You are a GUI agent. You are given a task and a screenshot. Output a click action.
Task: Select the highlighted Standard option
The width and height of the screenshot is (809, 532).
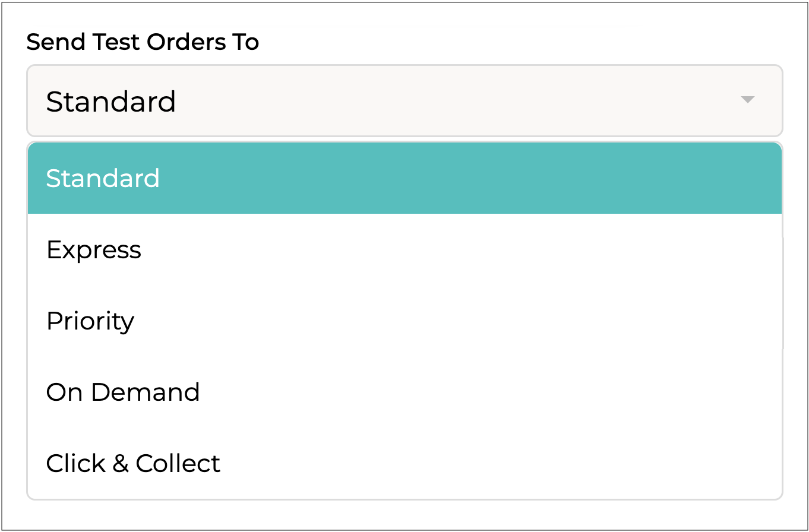point(404,178)
